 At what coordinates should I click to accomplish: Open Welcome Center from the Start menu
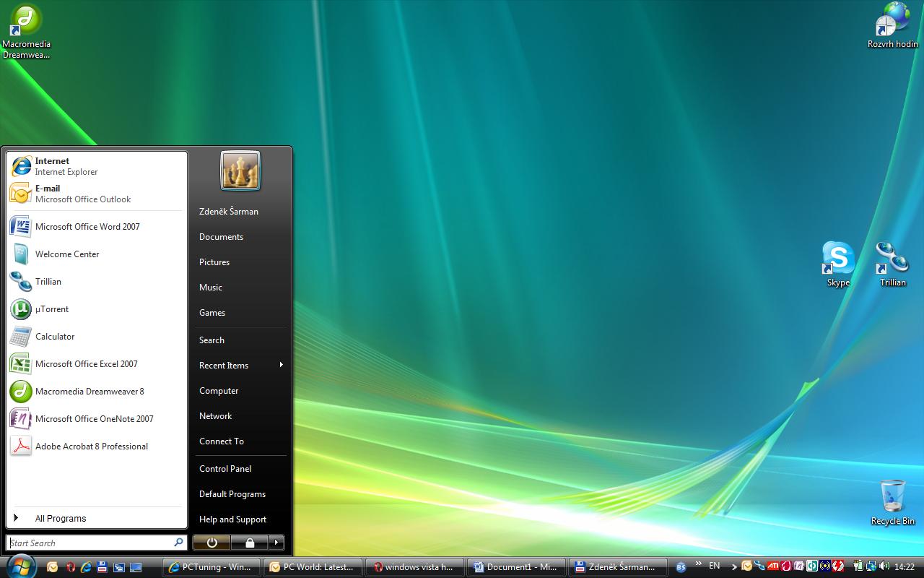coord(97,254)
